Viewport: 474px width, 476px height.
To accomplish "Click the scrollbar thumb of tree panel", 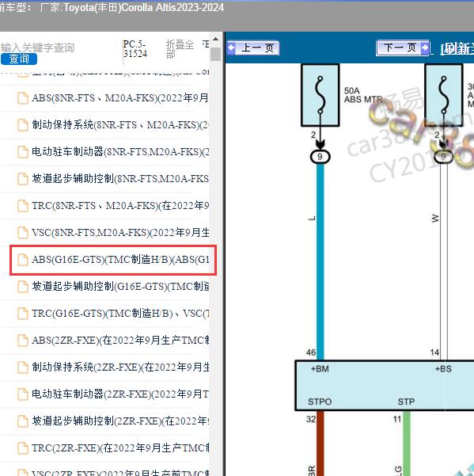I will (x=215, y=55).
